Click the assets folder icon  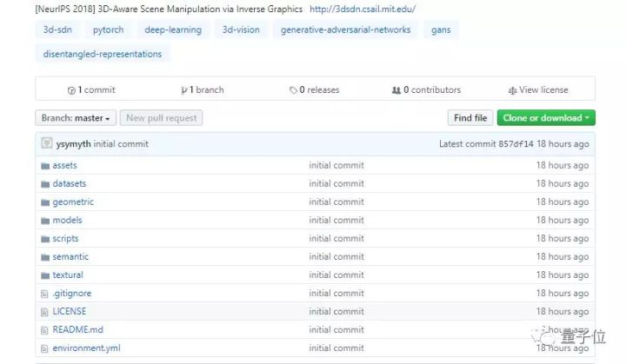point(45,165)
